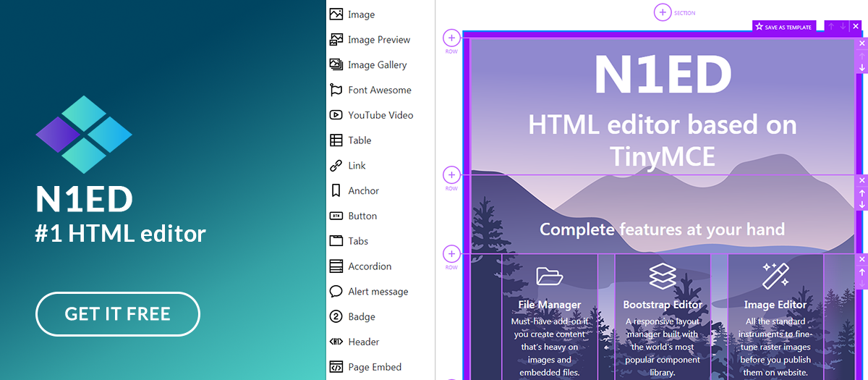Select the Tabs widget

click(357, 241)
